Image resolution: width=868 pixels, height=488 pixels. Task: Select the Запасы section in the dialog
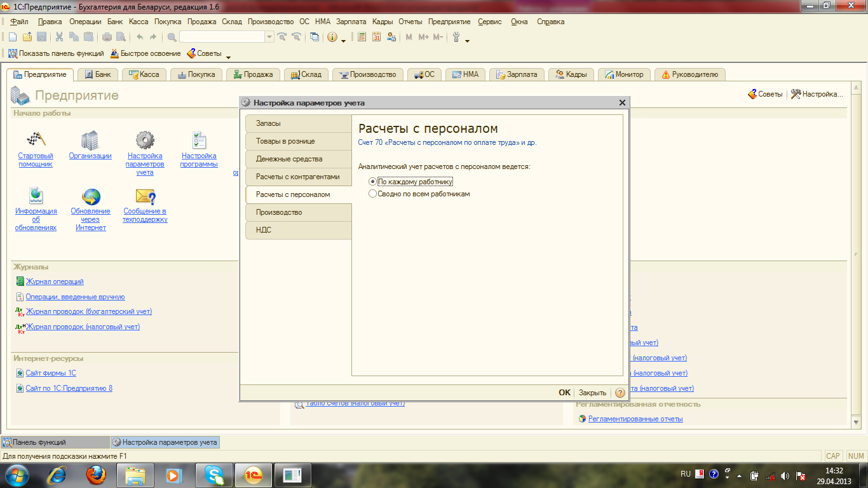point(298,123)
